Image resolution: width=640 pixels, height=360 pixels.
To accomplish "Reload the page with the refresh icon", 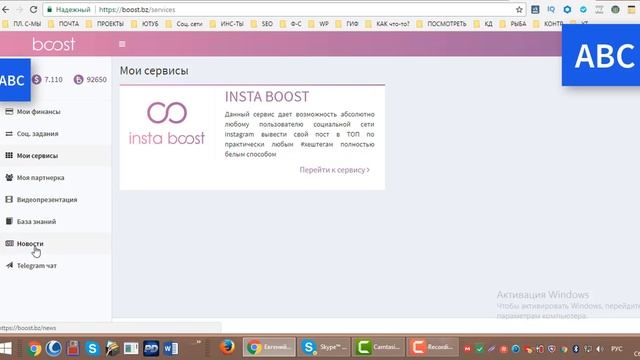I will pyautogui.click(x=33, y=9).
